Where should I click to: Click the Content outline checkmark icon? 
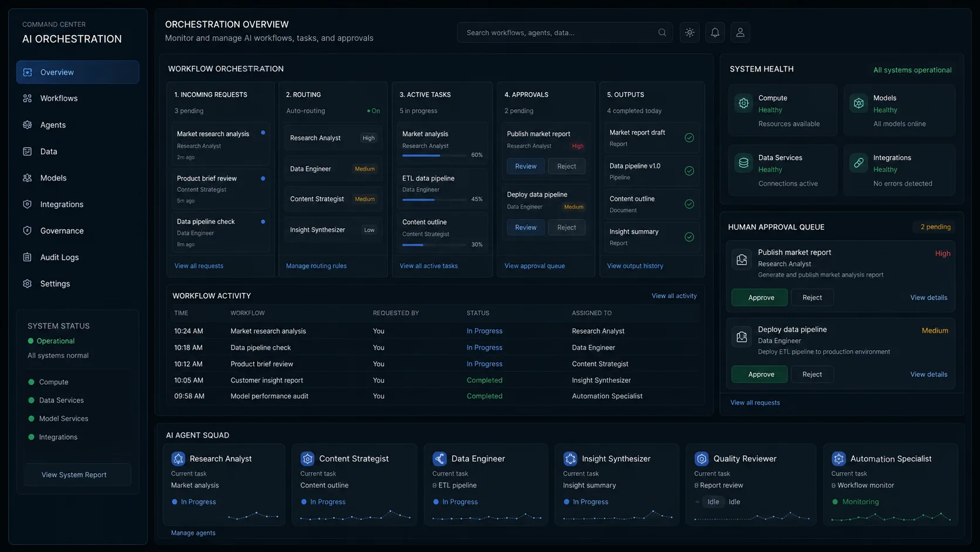point(689,204)
